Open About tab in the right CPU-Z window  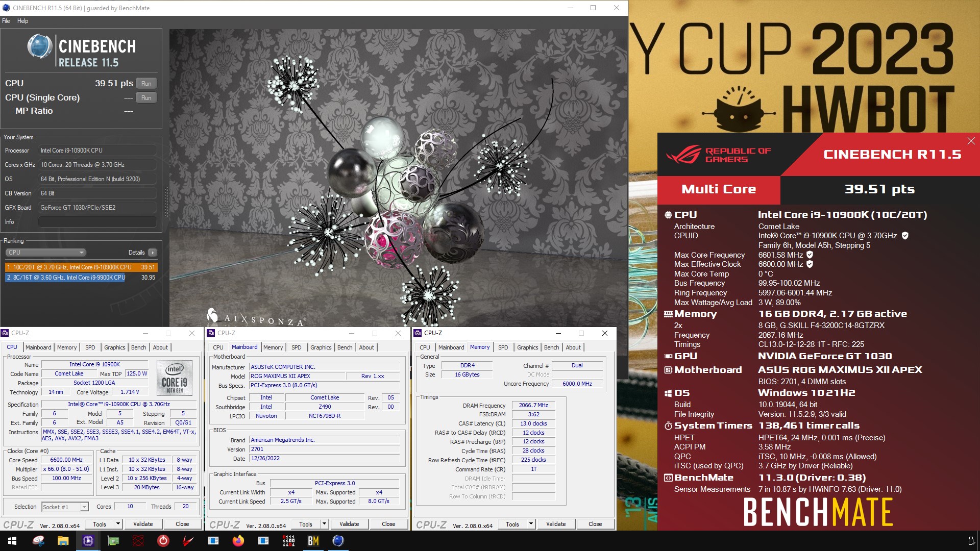click(573, 347)
